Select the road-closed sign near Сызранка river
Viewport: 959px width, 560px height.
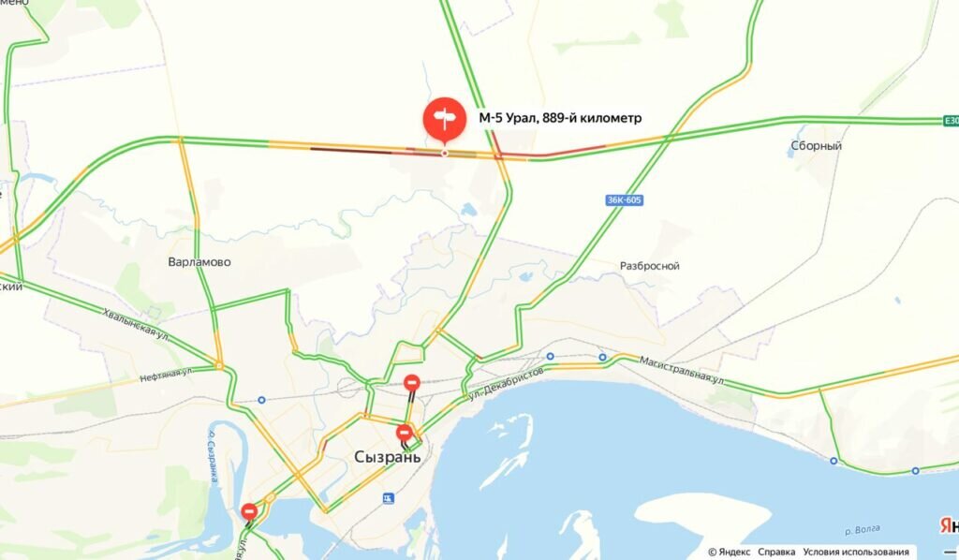249,511
